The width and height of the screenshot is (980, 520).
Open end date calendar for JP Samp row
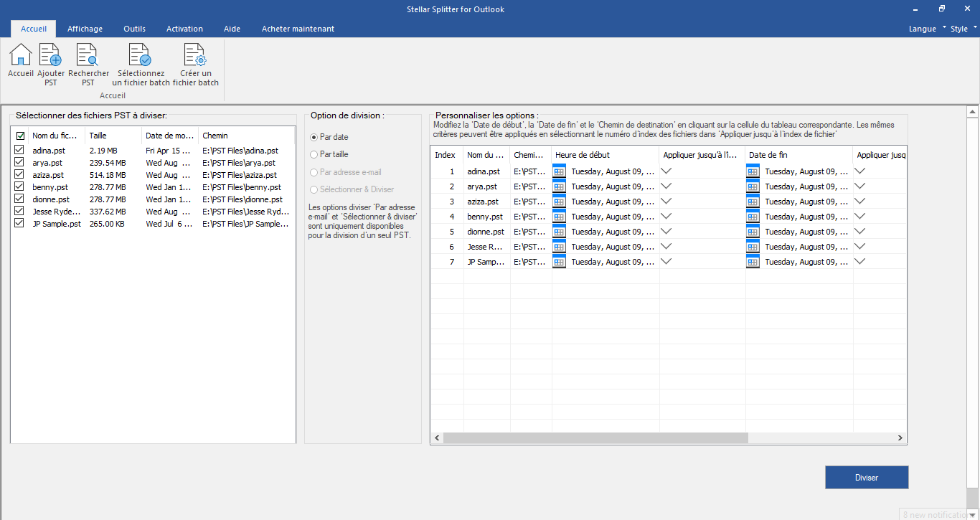coord(753,262)
